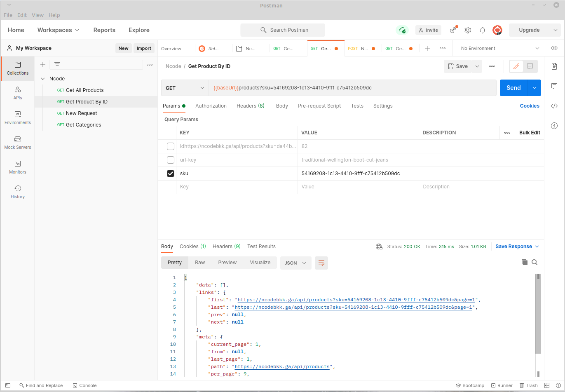Click the Invite button

(x=428, y=30)
